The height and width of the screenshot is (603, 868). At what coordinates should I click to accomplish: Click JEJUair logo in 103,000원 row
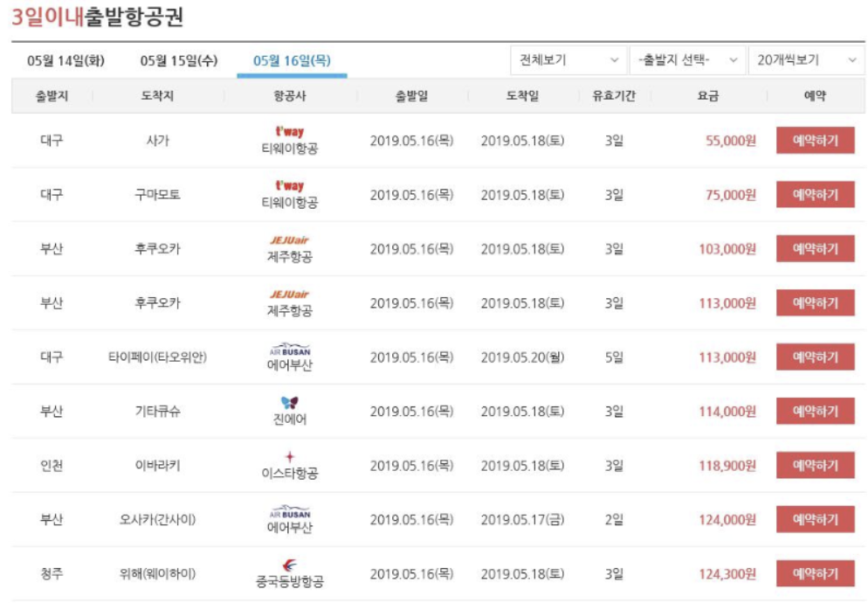(290, 240)
